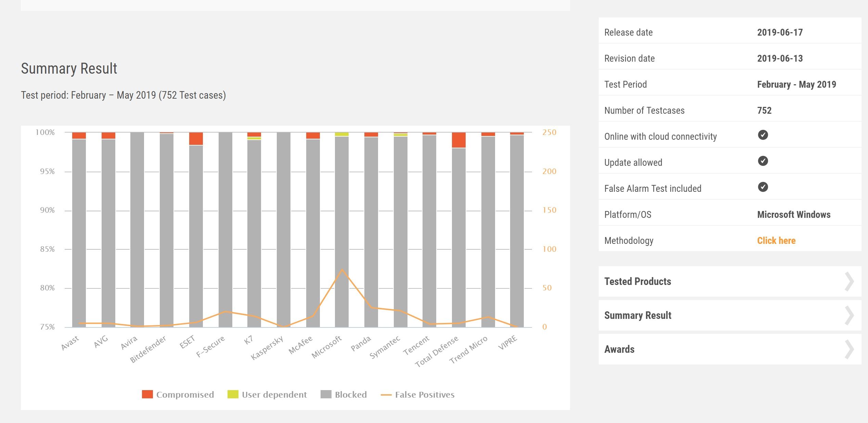
Task: Open the Methodology 'Click here' link
Action: point(776,240)
